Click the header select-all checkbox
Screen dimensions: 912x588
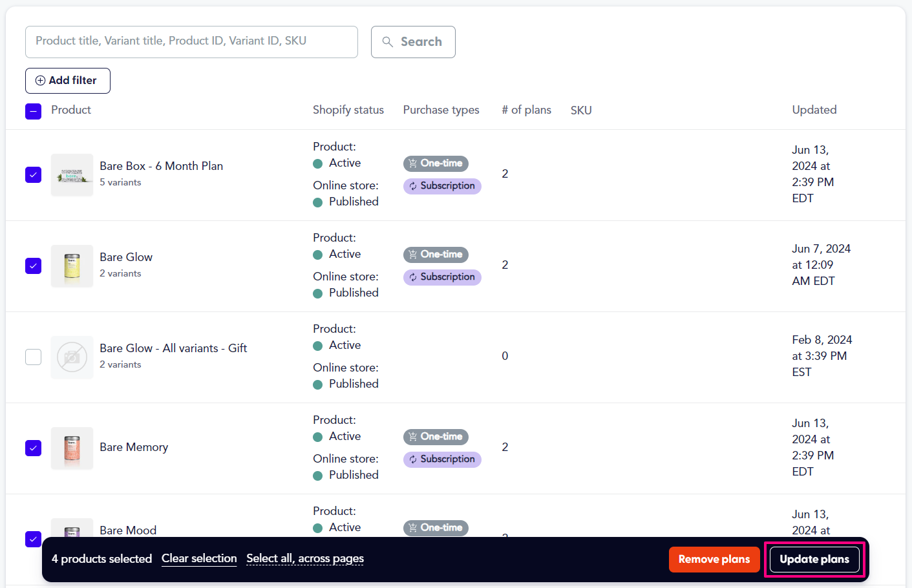[x=33, y=111]
